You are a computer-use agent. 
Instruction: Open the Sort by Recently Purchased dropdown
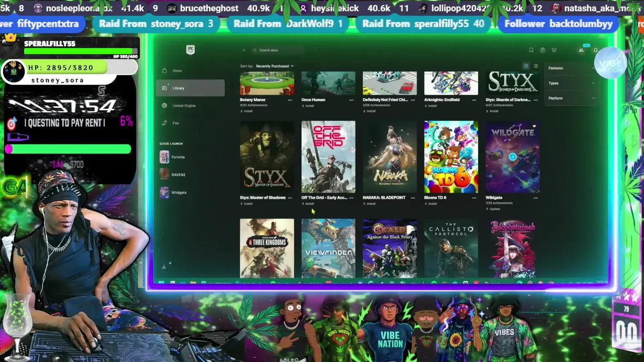[x=274, y=66]
